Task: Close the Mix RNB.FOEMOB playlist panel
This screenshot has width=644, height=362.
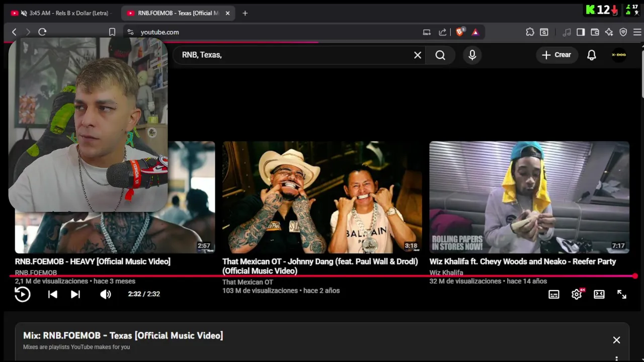Action: (616, 340)
